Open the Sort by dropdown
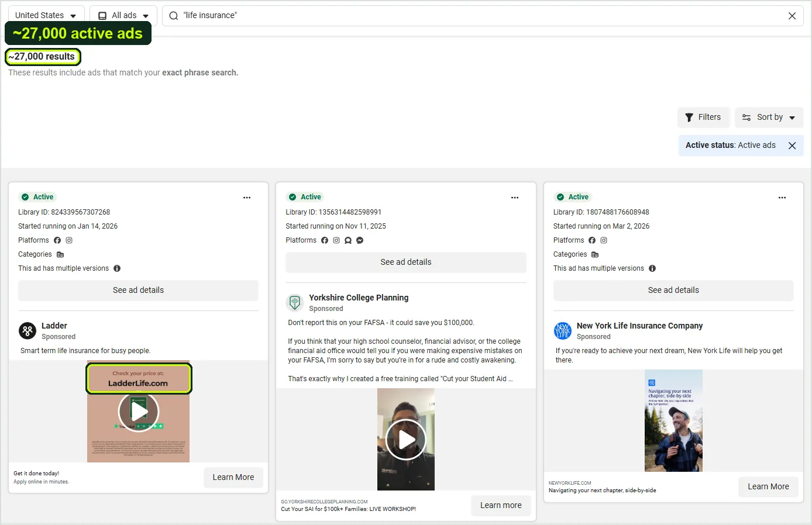 tap(769, 117)
